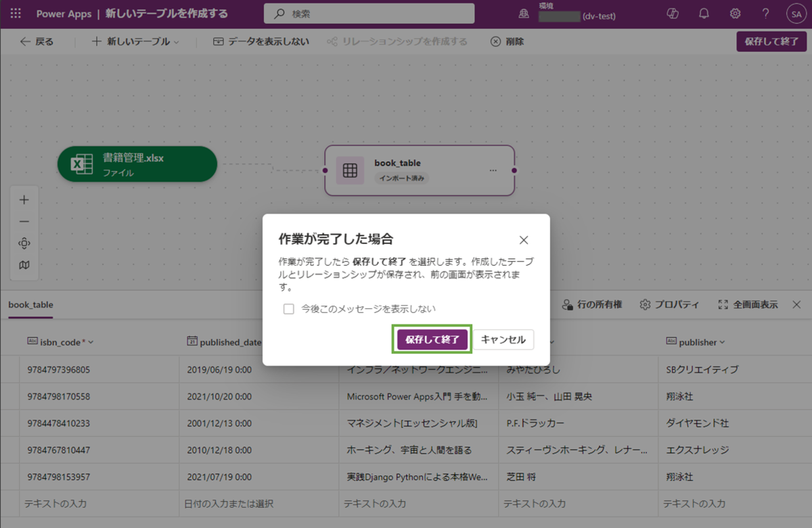
Task: Open the Copilot icon in top bar
Action: [x=672, y=14]
